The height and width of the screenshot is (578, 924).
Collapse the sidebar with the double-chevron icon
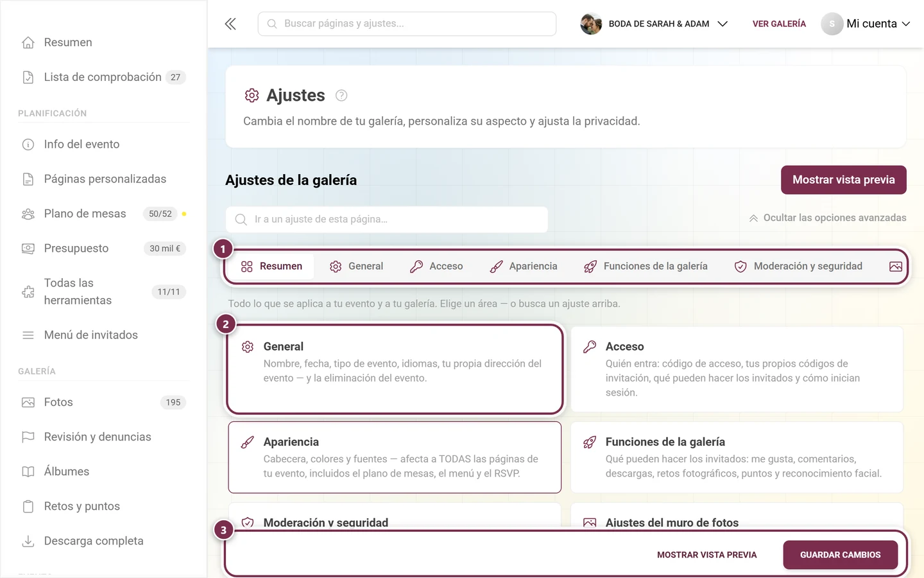[230, 24]
